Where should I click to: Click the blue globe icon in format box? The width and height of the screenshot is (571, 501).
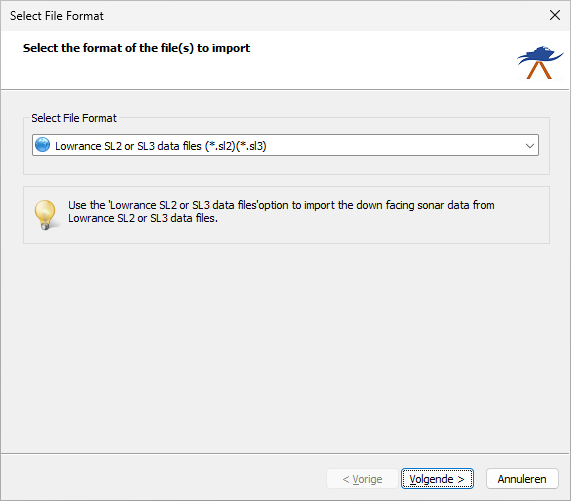click(43, 145)
